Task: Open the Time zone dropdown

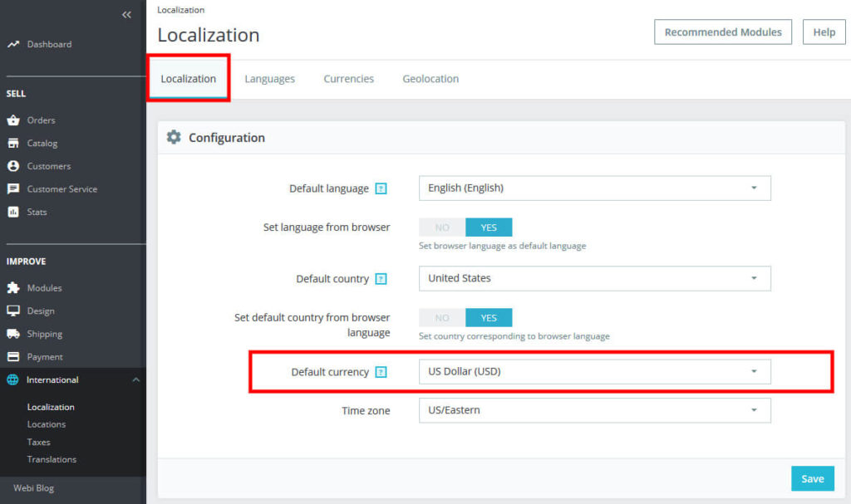Action: click(x=594, y=410)
